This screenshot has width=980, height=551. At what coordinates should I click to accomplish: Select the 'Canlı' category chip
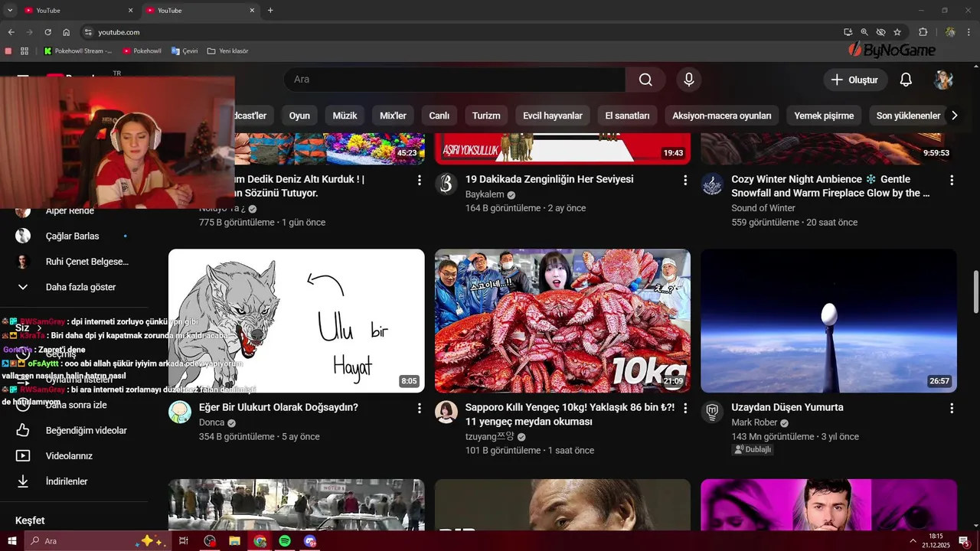click(439, 116)
